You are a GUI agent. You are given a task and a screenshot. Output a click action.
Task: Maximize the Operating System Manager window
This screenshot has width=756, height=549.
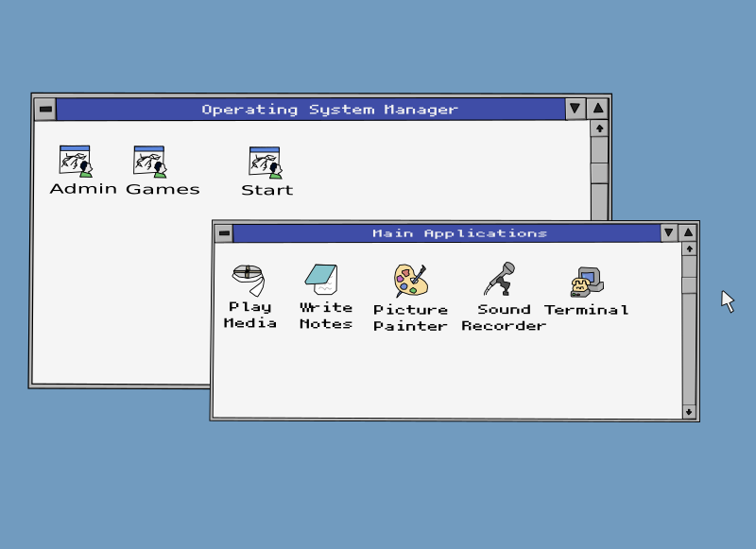click(x=598, y=109)
